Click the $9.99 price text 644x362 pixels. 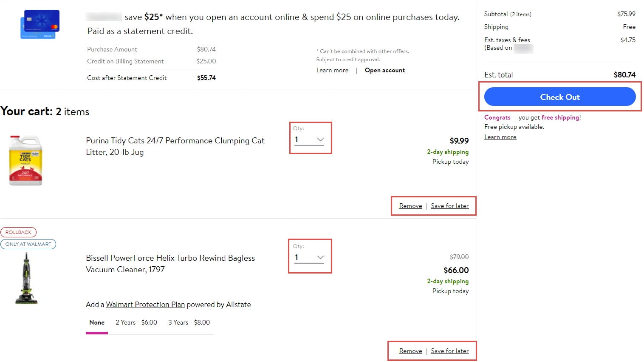[x=459, y=141]
